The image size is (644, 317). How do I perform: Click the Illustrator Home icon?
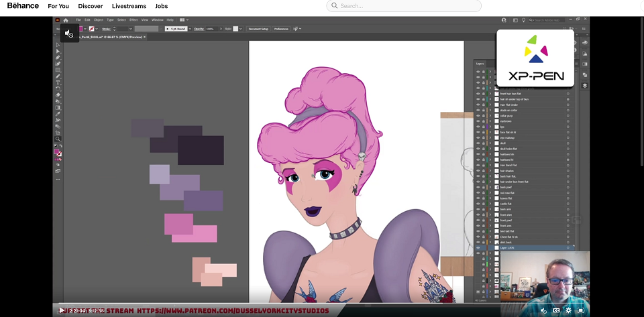(66, 20)
